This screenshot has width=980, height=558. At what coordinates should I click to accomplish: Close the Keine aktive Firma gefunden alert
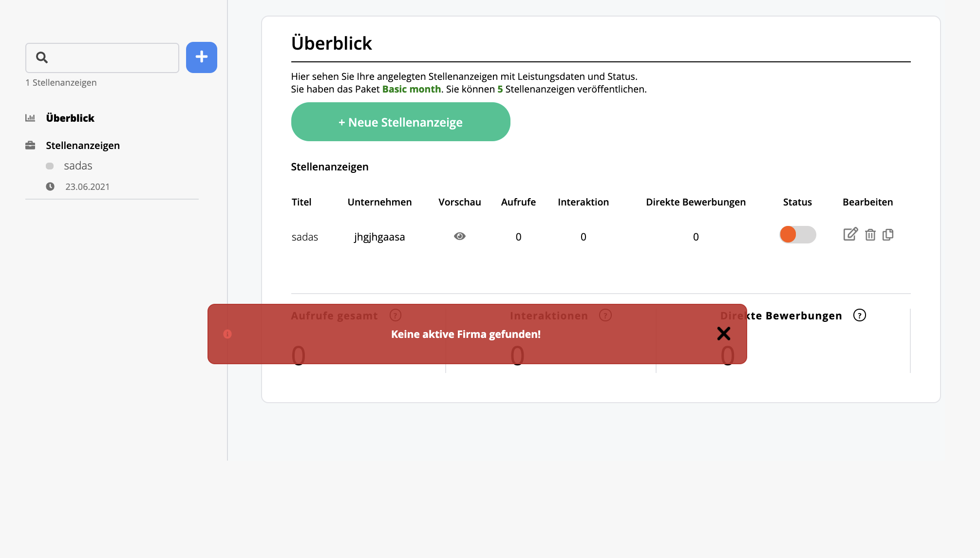[x=724, y=334]
